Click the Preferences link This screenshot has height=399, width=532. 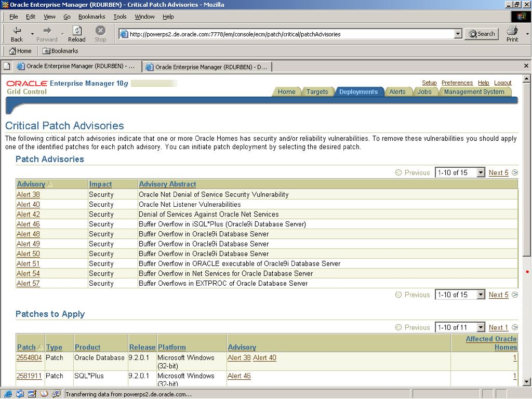[457, 83]
